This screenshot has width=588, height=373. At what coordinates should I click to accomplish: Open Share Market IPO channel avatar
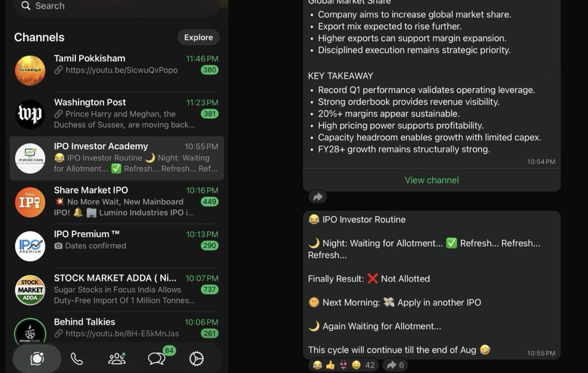point(30,202)
